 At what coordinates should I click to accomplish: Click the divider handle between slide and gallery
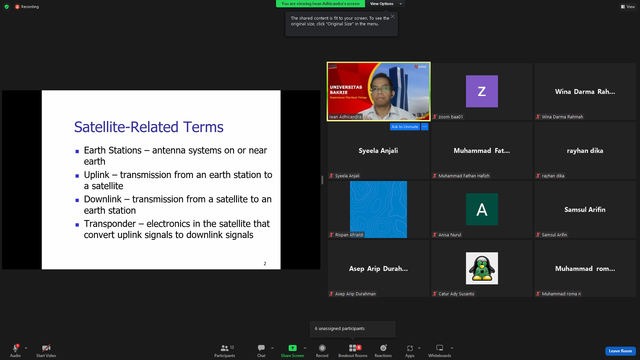click(322, 180)
